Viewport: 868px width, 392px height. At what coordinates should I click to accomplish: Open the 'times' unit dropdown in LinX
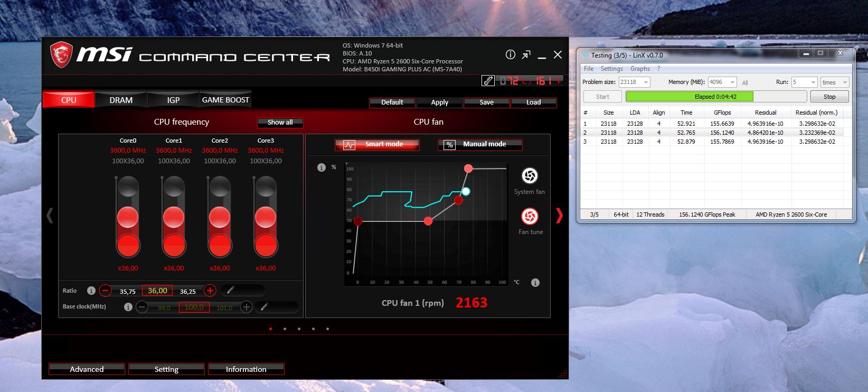(835, 82)
